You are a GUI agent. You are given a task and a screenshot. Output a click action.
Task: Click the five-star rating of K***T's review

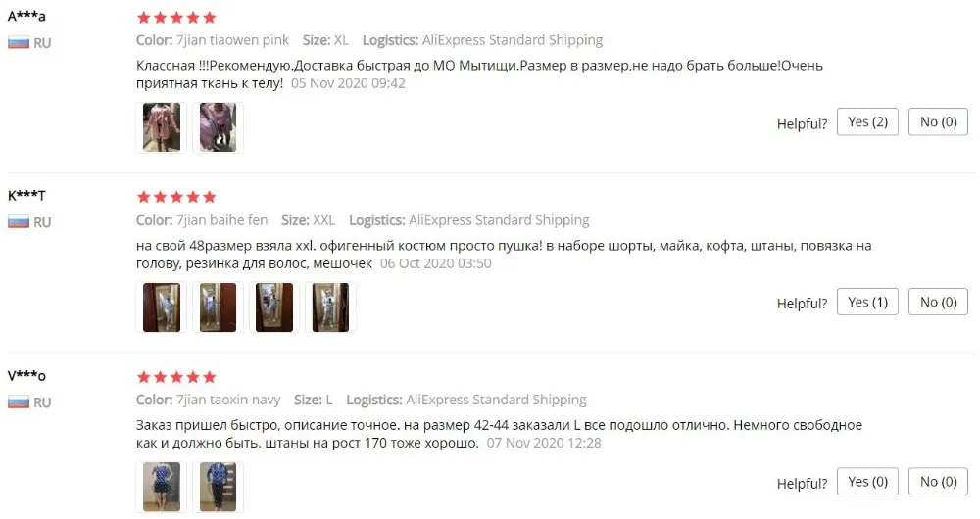tap(176, 198)
